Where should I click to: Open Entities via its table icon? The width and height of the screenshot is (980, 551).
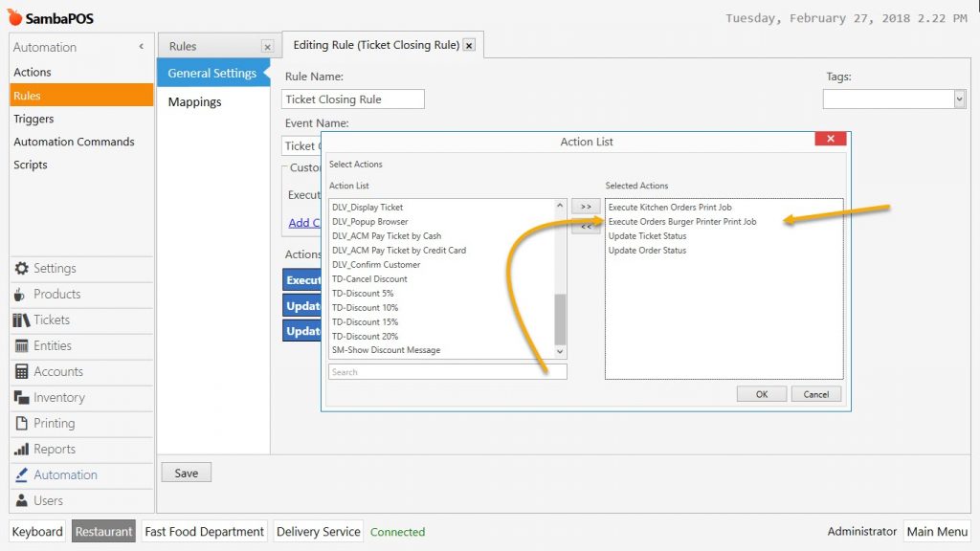[x=21, y=345]
